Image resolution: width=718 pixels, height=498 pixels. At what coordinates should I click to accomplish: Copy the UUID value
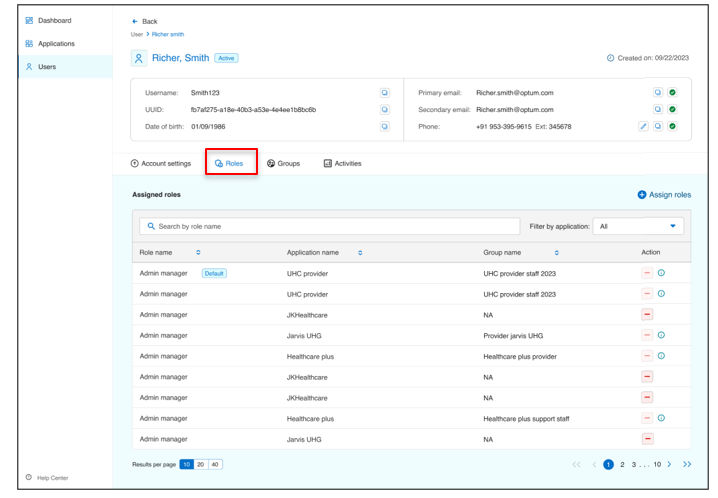(x=385, y=110)
